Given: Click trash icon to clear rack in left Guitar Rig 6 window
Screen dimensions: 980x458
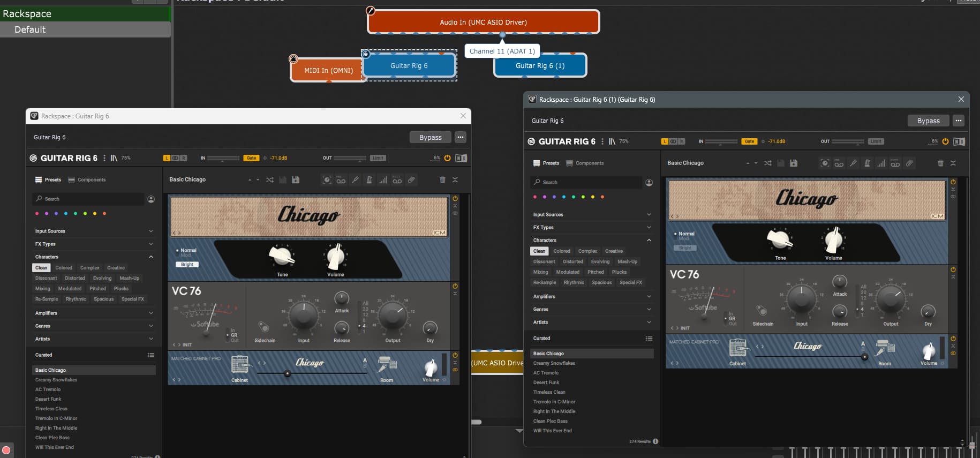Looking at the screenshot, I should (442, 180).
